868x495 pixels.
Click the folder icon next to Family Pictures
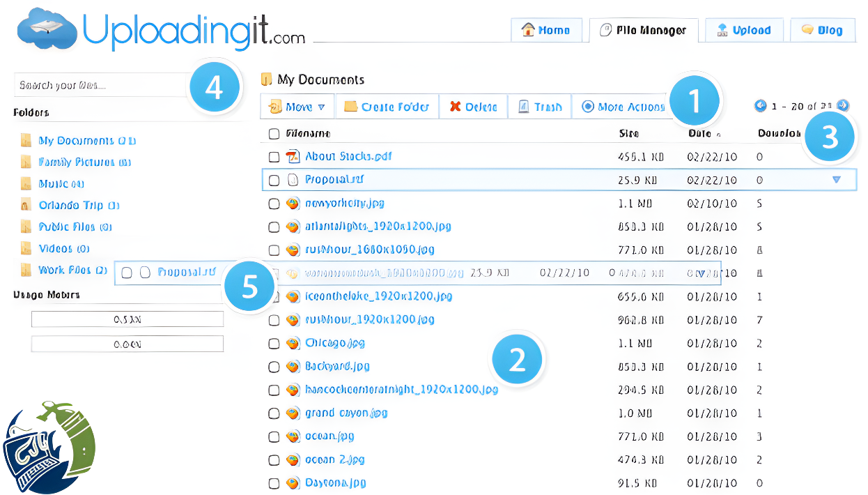[x=26, y=162]
